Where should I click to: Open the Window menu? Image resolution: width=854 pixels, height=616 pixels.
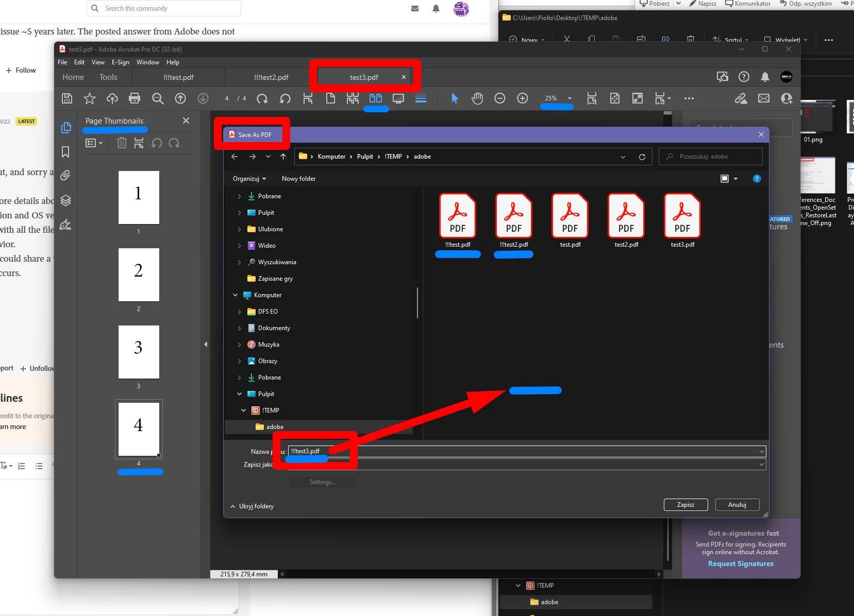[x=148, y=62]
